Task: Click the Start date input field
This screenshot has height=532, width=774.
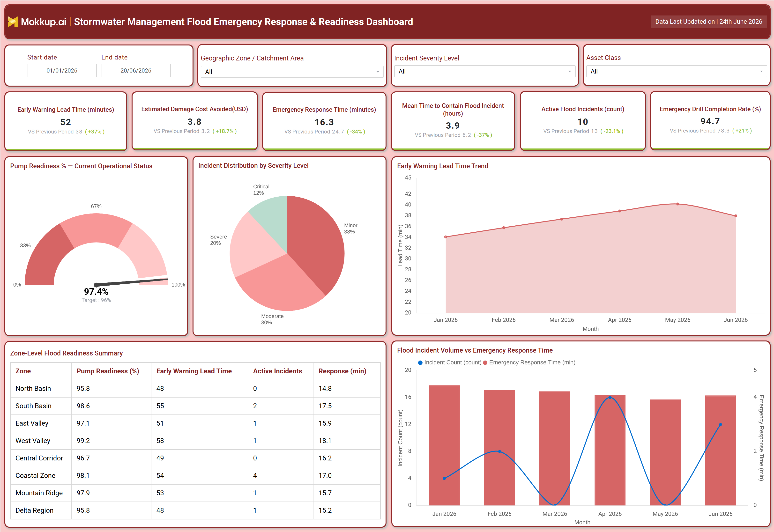Action: (x=62, y=71)
